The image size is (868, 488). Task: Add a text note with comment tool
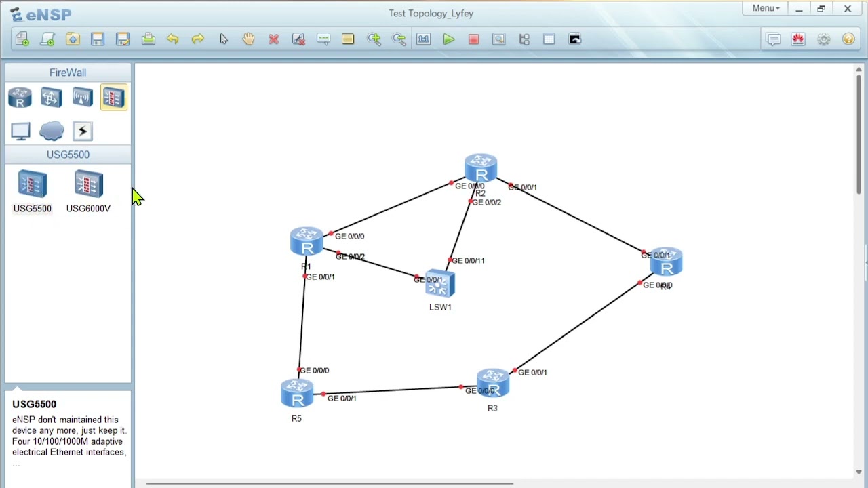coord(323,39)
